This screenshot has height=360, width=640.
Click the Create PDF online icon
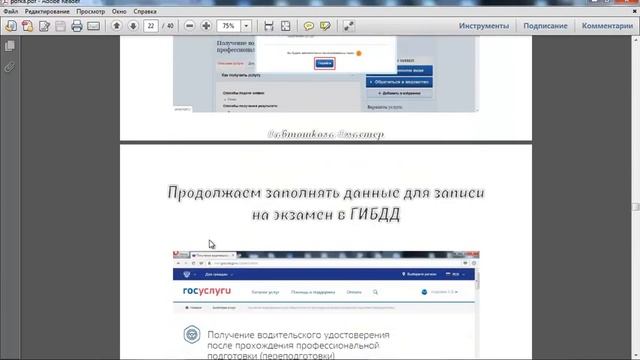[x=27, y=26]
